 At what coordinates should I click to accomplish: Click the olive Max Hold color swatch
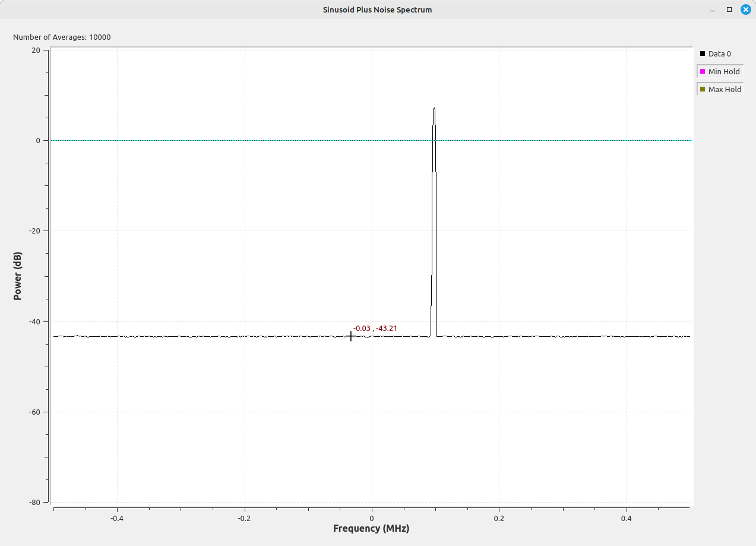pyautogui.click(x=703, y=90)
